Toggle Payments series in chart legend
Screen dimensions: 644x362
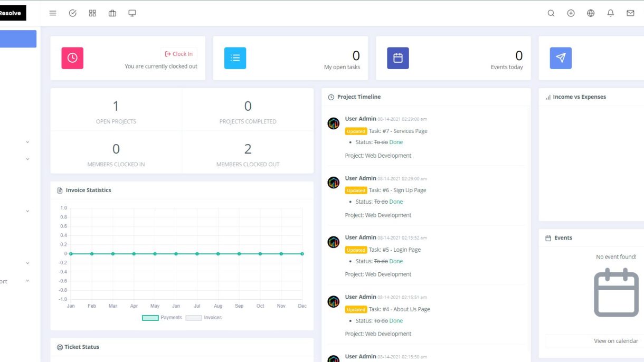162,318
